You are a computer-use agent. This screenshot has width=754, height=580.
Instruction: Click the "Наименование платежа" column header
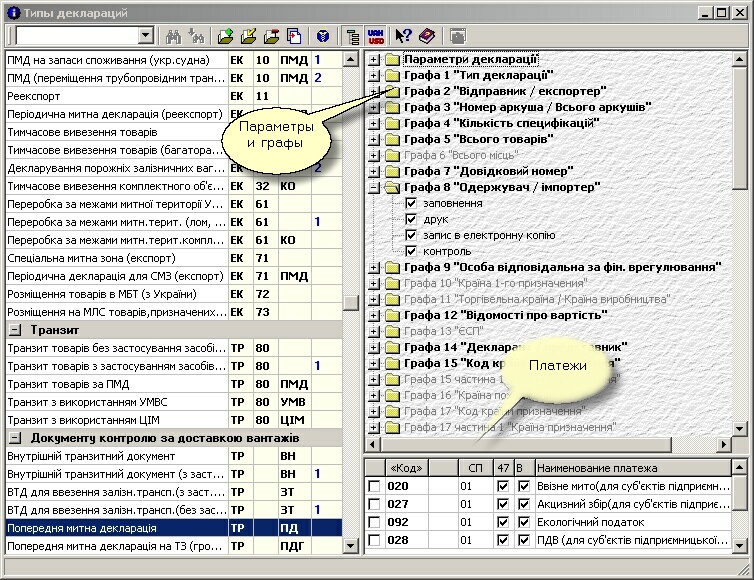597,467
